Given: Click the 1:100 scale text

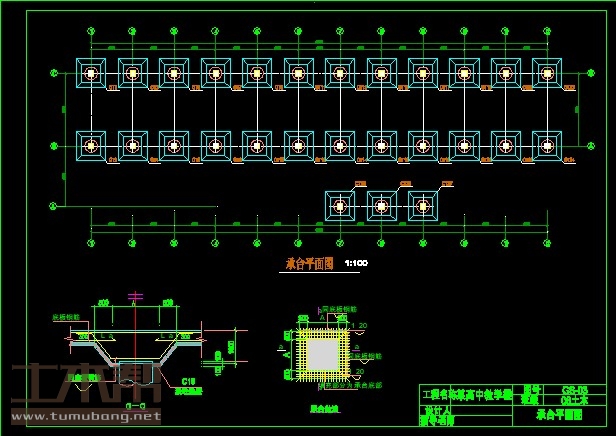Looking at the screenshot, I should (x=356, y=264).
